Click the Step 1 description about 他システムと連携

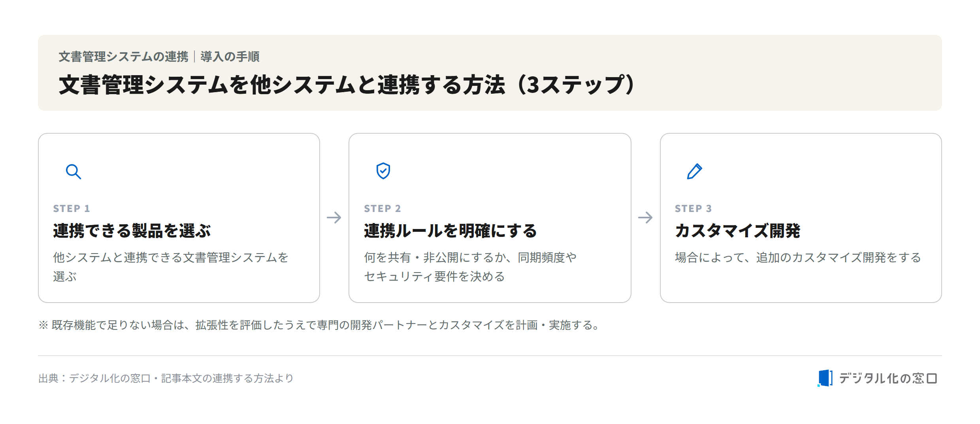click(x=171, y=267)
